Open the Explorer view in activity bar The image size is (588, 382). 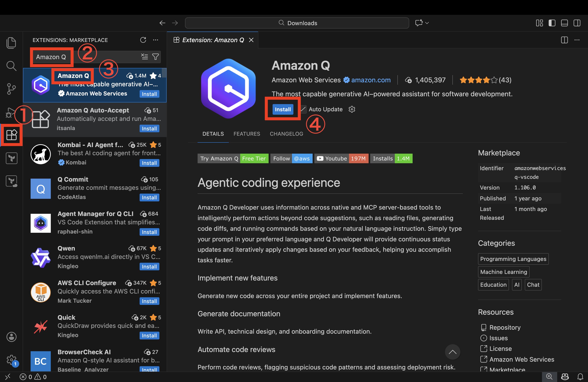[x=11, y=43]
